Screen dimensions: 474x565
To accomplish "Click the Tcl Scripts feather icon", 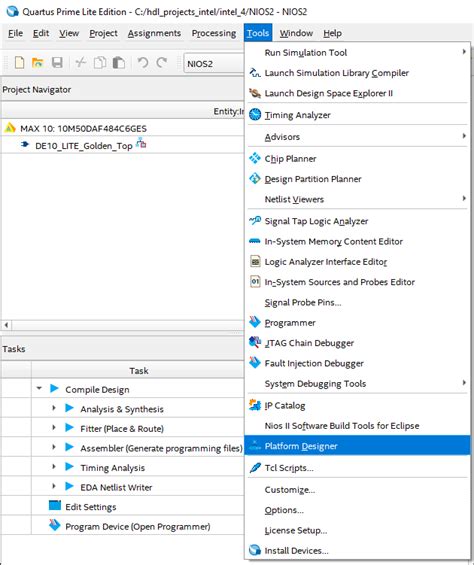I will [255, 468].
